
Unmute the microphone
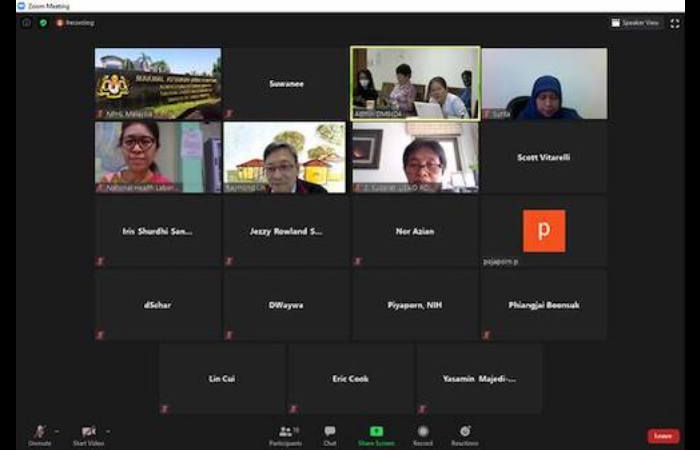click(x=40, y=435)
